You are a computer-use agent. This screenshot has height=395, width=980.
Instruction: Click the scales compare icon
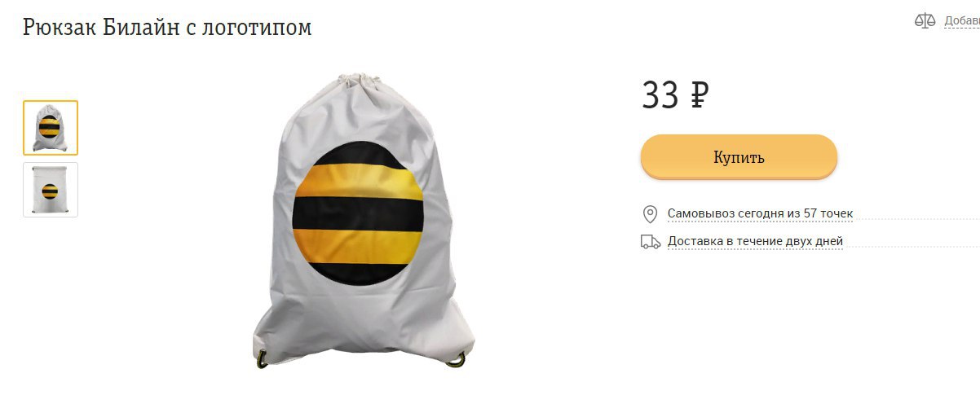(x=925, y=20)
